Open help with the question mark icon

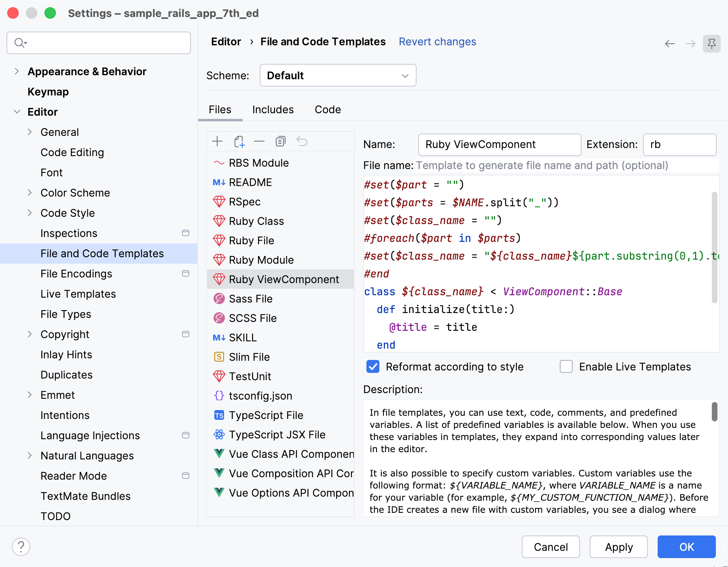21,547
